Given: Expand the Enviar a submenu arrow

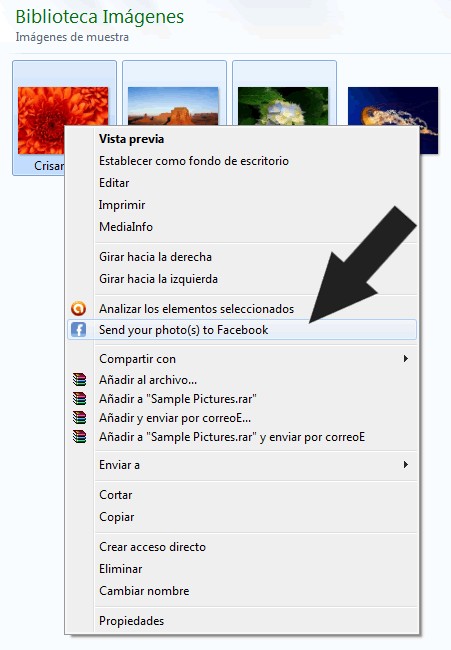Looking at the screenshot, I should [x=406, y=465].
